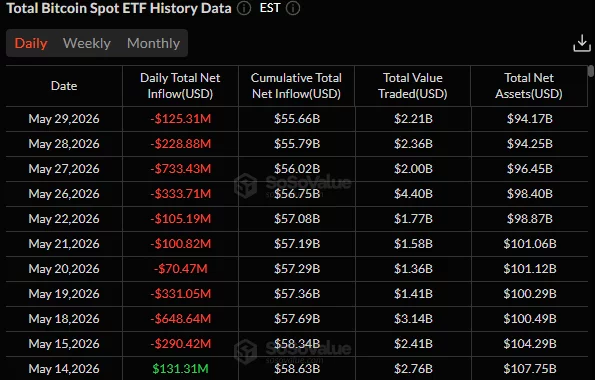Select the May 22,2026 date cell
This screenshot has height=380, width=595.
click(64, 219)
